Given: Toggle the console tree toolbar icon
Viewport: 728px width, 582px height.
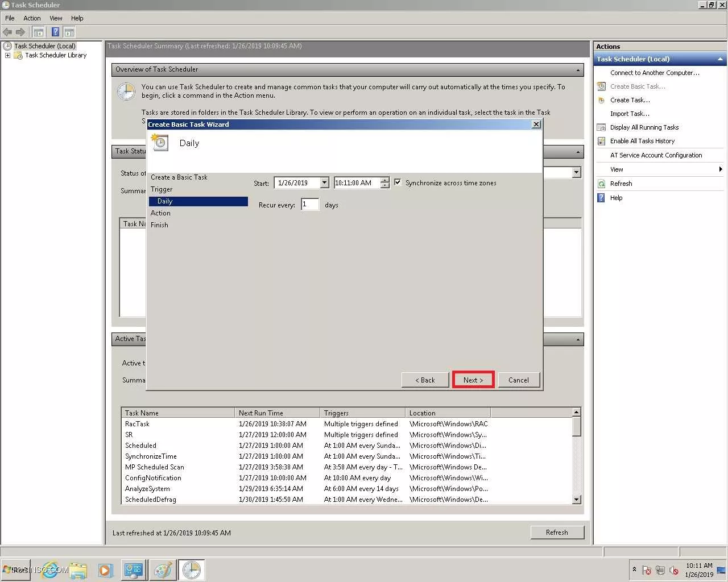Looking at the screenshot, I should coord(38,32).
